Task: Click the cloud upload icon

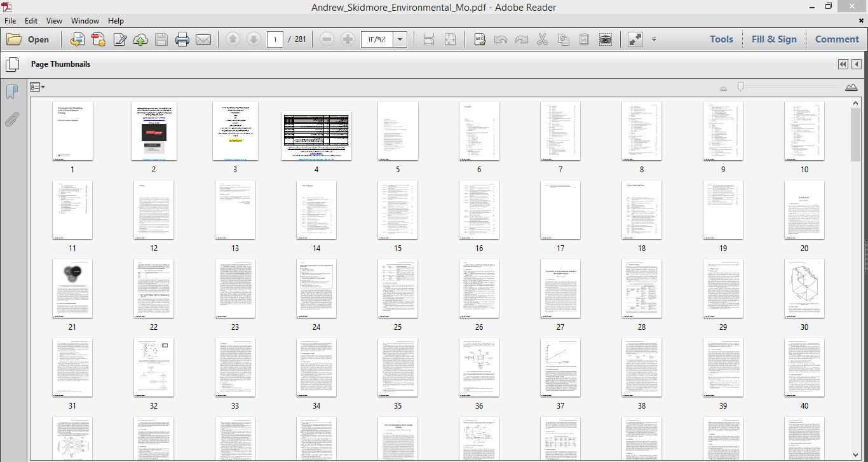Action: pos(140,39)
